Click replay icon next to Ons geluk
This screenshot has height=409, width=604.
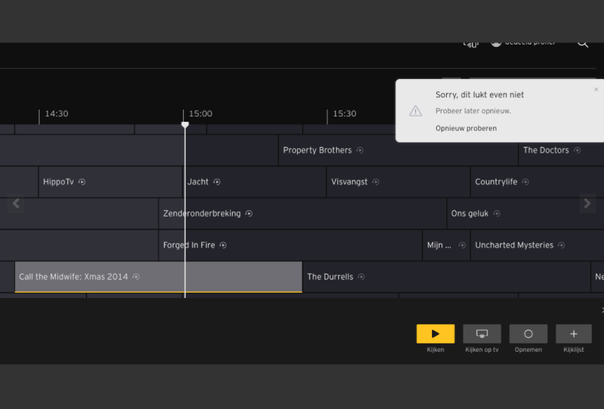click(x=497, y=213)
